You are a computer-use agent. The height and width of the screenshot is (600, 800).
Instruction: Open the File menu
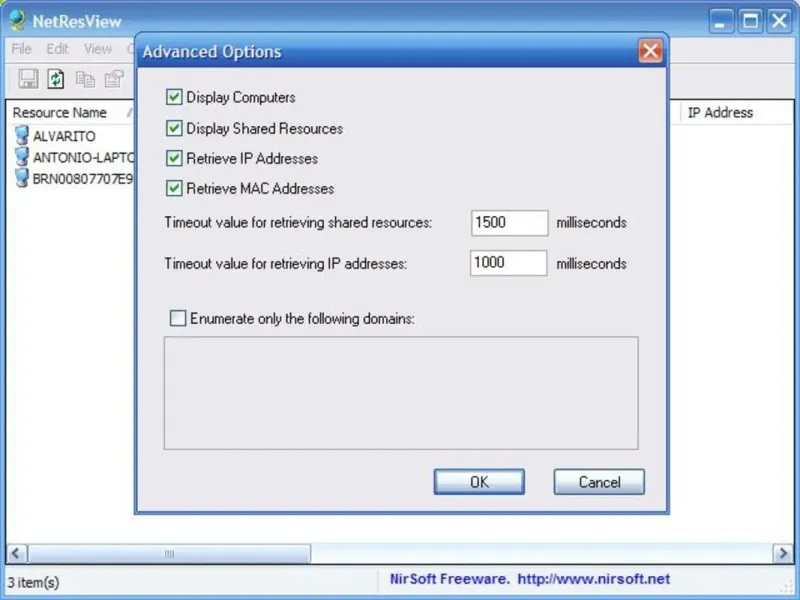pos(21,49)
